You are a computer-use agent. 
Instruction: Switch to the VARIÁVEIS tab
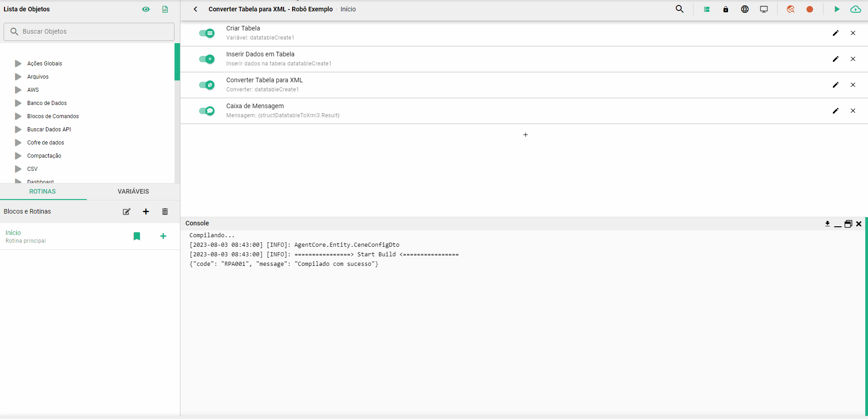pyautogui.click(x=133, y=191)
